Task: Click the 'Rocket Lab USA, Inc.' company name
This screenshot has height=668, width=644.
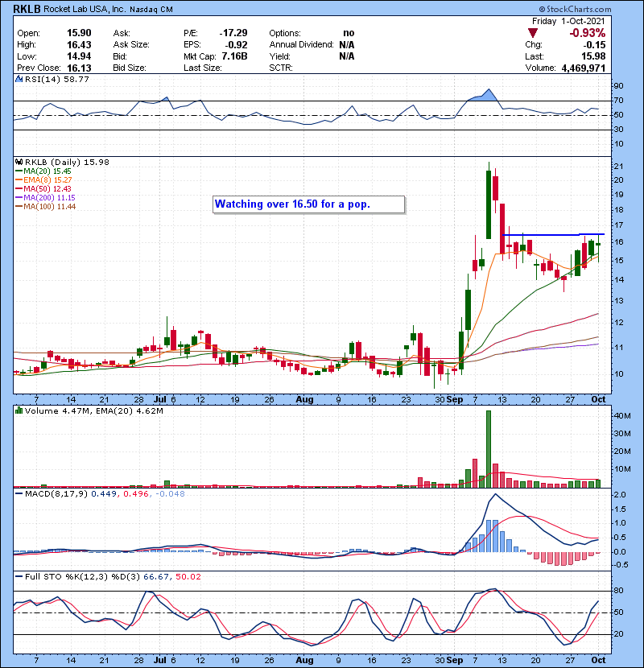Action: click(85, 9)
